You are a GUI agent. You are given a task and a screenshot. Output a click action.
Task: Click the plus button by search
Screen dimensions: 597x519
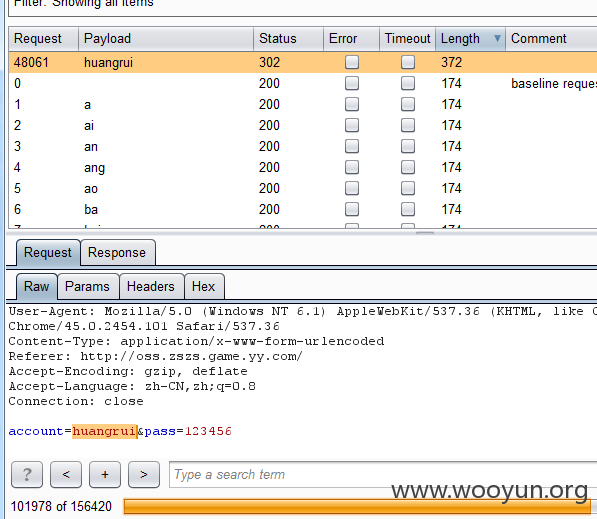105,474
